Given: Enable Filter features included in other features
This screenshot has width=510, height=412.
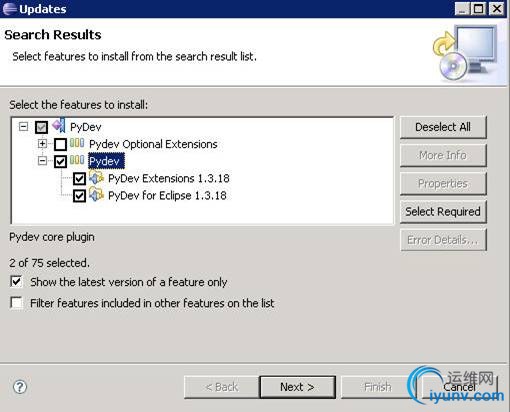Looking at the screenshot, I should pyautogui.click(x=16, y=303).
